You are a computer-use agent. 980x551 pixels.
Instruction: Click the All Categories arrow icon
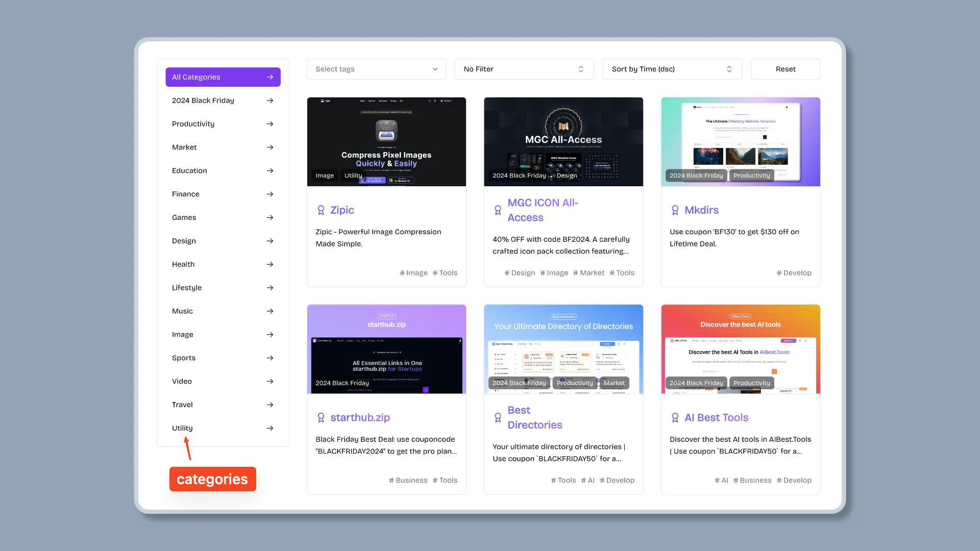click(270, 77)
